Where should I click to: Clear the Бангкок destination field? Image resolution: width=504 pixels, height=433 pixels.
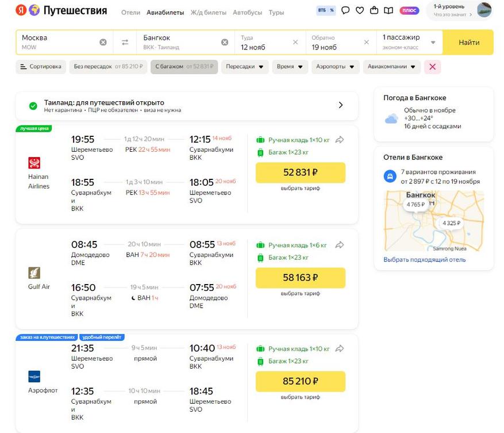coord(225,42)
